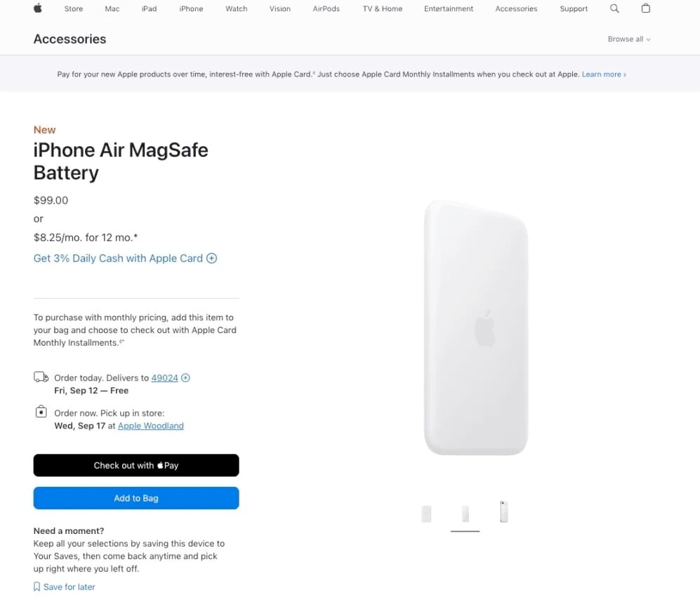The image size is (700, 607).
Task: Click the Apple logo in the navigation bar
Action: point(37,8)
